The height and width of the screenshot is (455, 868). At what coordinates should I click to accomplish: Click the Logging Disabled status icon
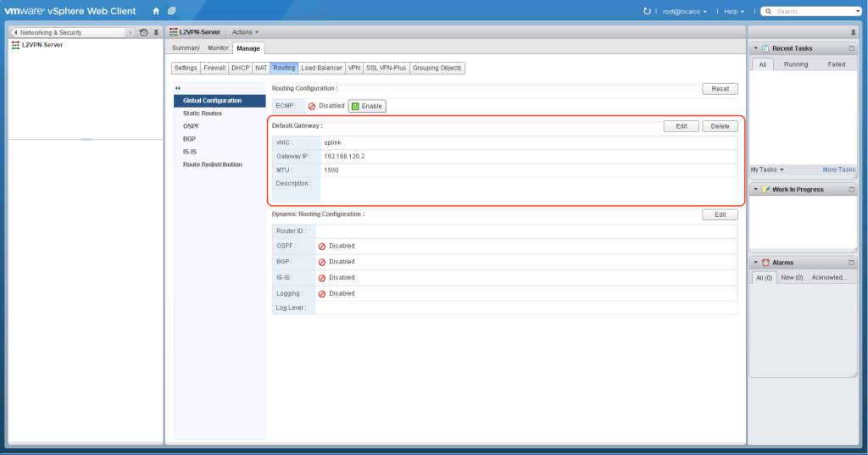(x=321, y=294)
